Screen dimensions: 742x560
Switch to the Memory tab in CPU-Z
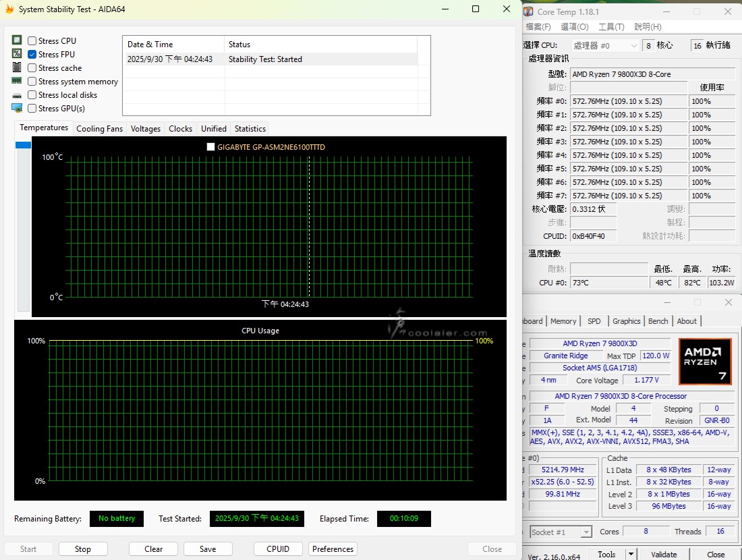[563, 321]
